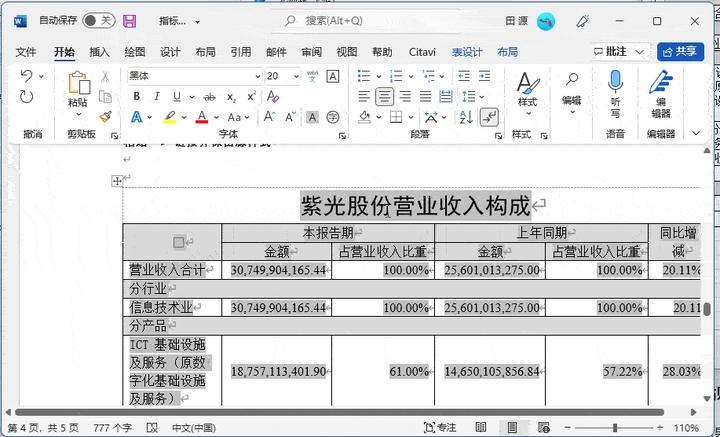The height and width of the screenshot is (437, 720).
Task: Open the 编辑 Editing group button
Action: click(572, 94)
